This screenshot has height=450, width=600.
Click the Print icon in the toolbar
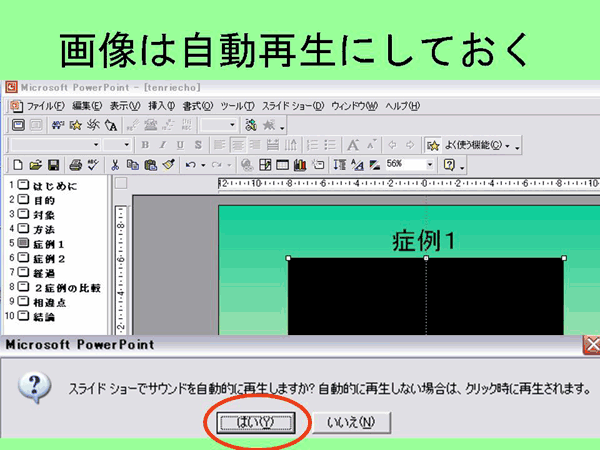(75, 165)
